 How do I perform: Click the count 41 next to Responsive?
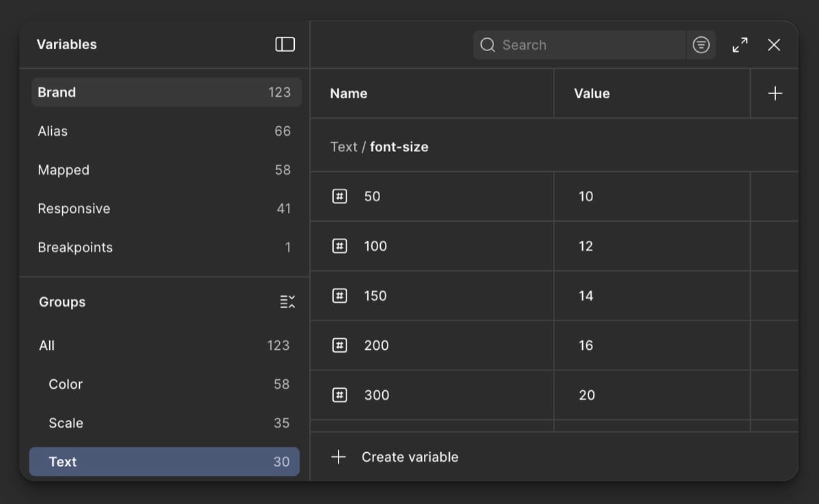coord(284,209)
